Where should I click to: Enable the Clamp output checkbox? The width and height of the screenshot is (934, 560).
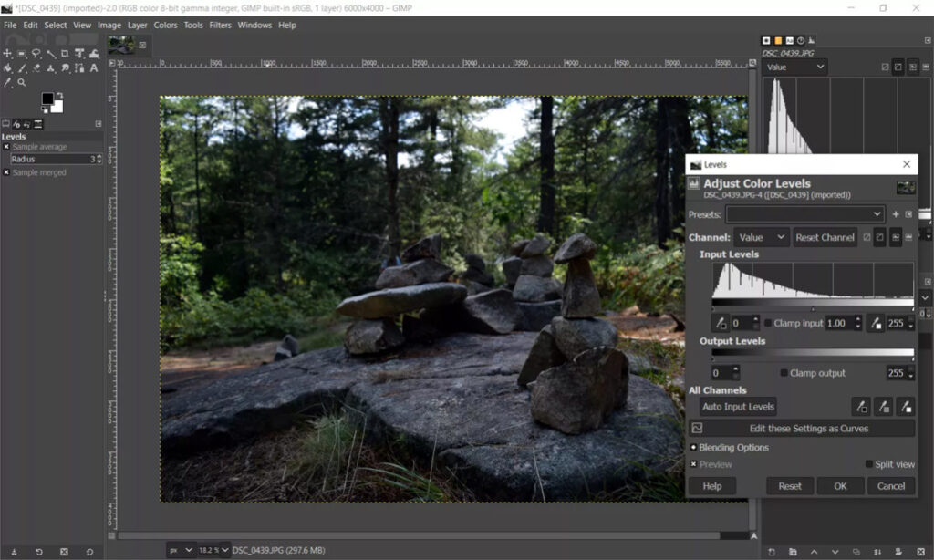[784, 373]
